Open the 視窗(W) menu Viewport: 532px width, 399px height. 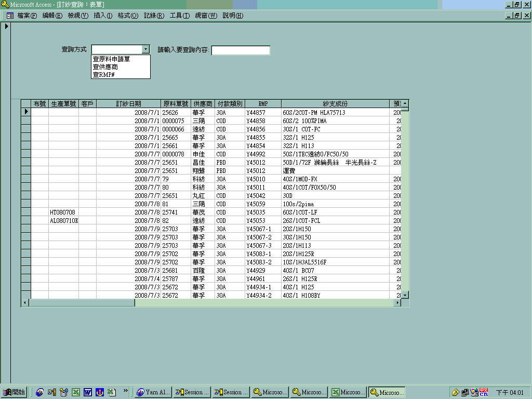pos(206,16)
